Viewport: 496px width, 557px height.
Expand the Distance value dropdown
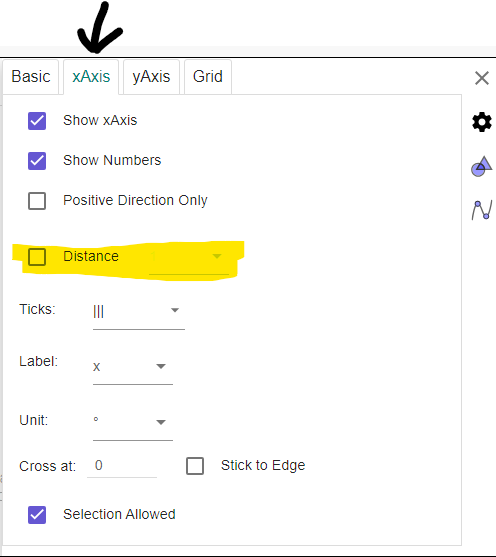(x=189, y=258)
